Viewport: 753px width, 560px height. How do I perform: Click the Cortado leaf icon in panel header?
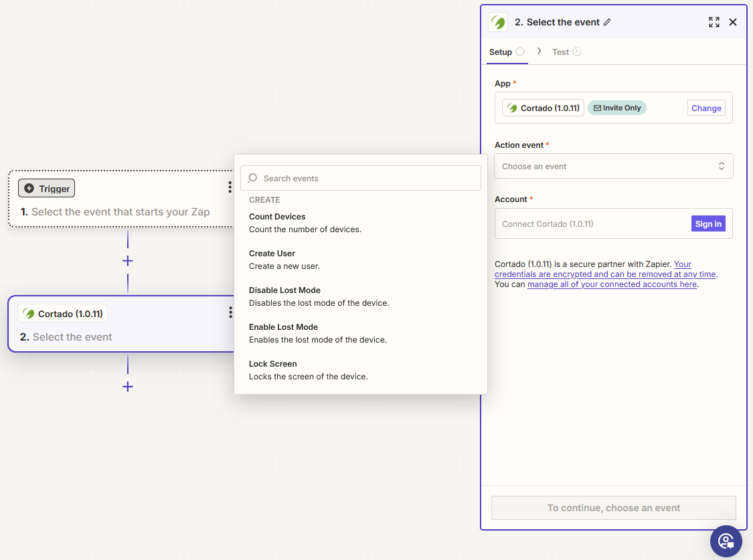pos(498,22)
